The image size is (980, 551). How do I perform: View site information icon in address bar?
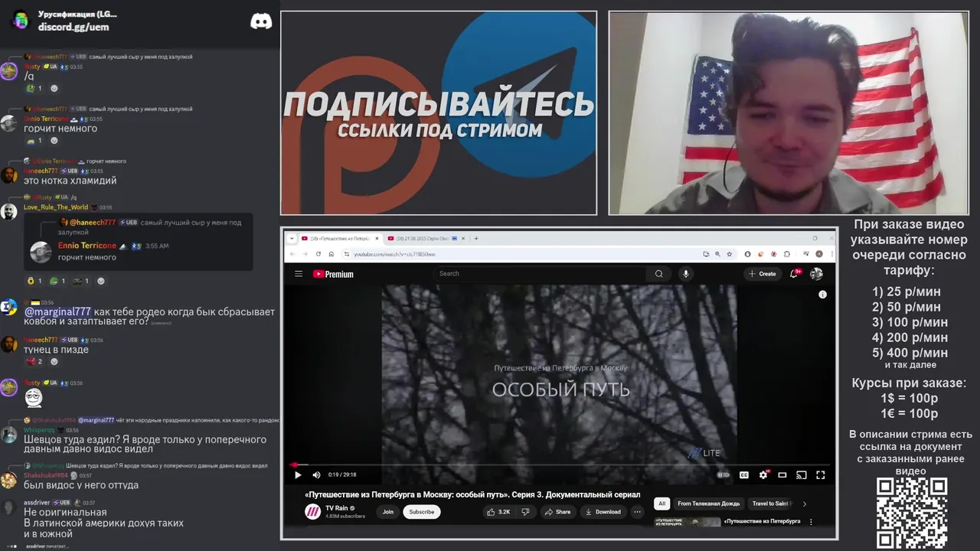pos(348,253)
